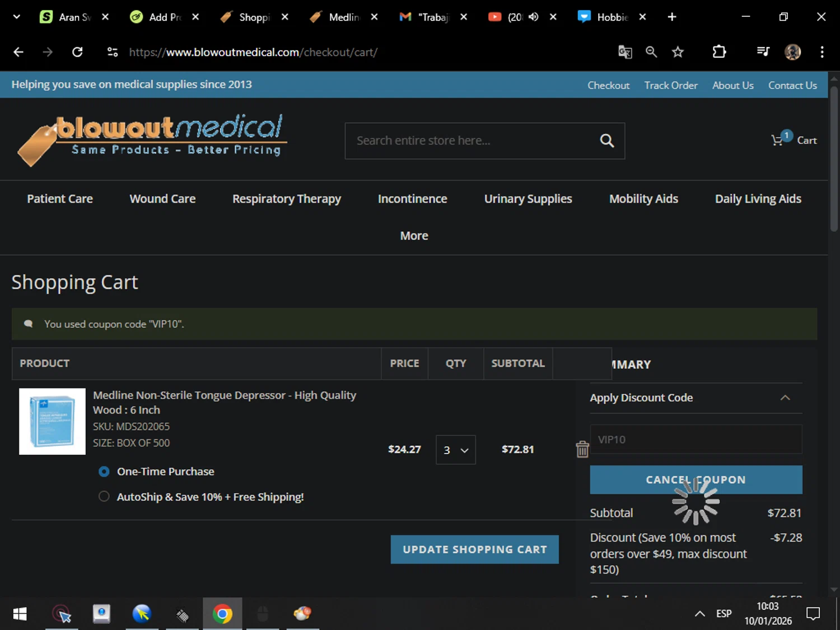Click the translate page icon

point(625,52)
